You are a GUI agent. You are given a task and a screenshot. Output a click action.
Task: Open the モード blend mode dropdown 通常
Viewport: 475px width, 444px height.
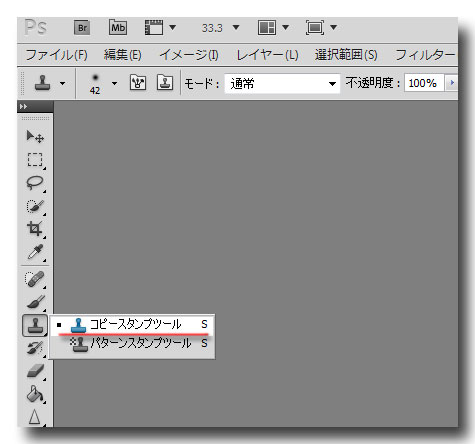click(282, 83)
